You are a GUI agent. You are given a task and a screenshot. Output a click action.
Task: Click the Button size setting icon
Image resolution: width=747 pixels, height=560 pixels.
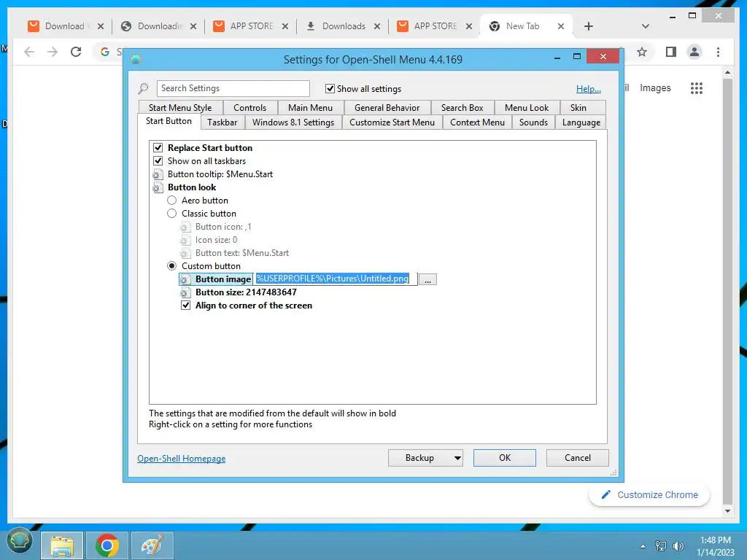[x=185, y=292]
